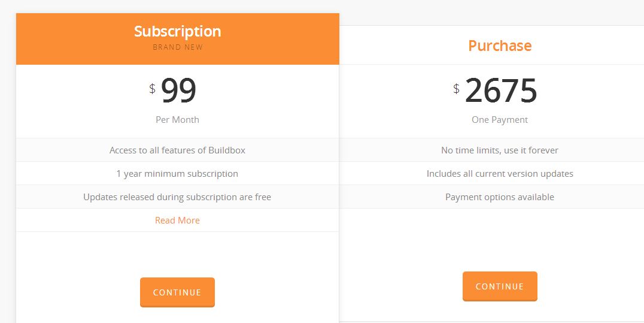Screen dimensions: 644x323
Task: Open the Read More link
Action: pos(177,220)
